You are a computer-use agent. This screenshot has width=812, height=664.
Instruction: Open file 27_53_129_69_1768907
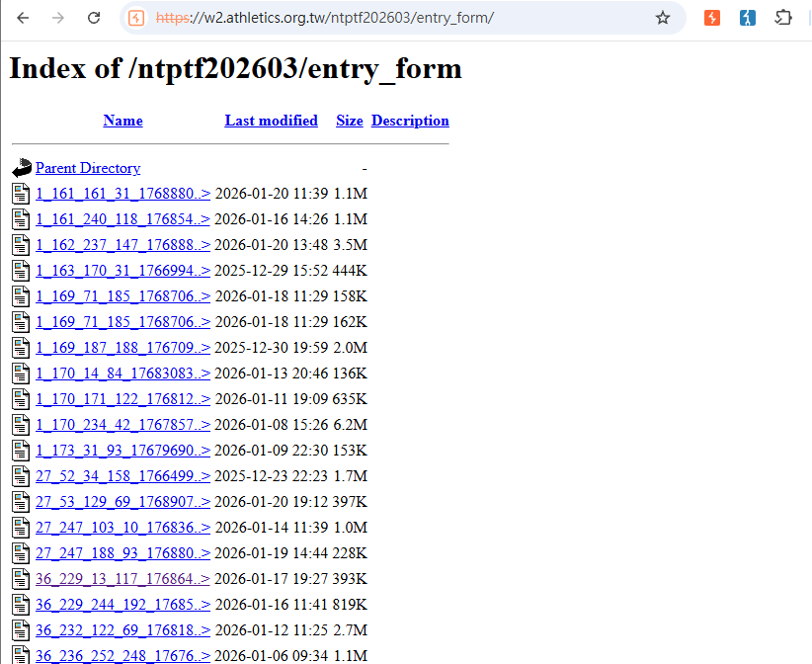click(x=122, y=502)
